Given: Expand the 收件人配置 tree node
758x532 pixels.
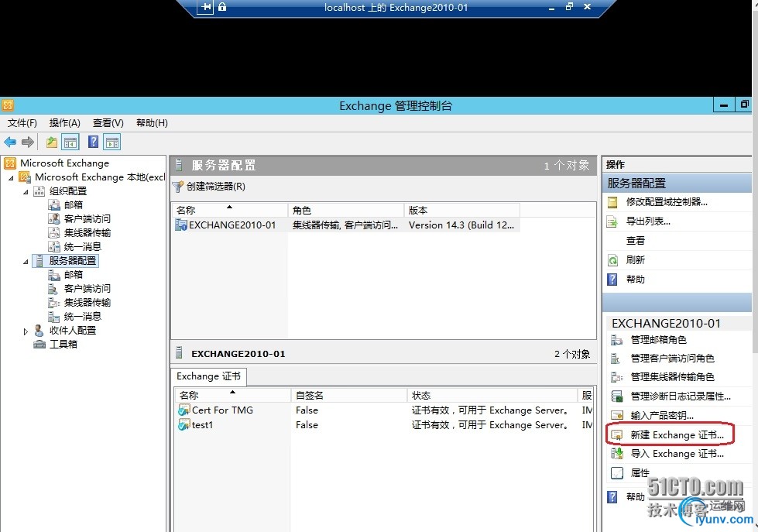Looking at the screenshot, I should tap(26, 331).
